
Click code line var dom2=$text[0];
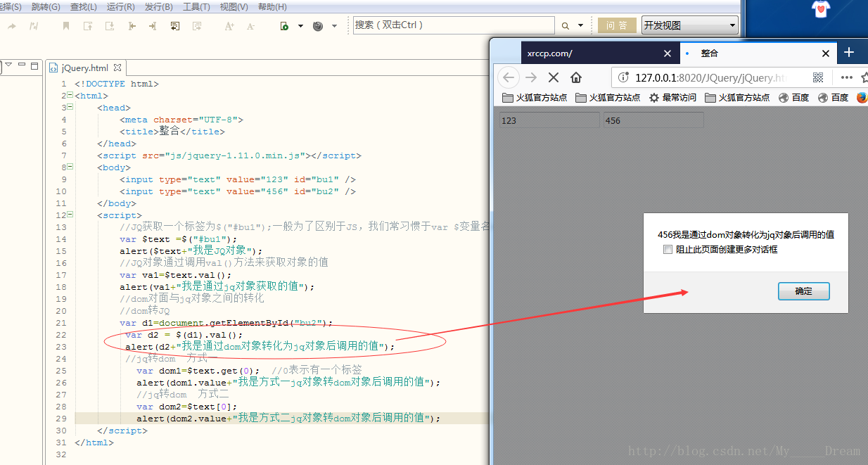[186, 407]
